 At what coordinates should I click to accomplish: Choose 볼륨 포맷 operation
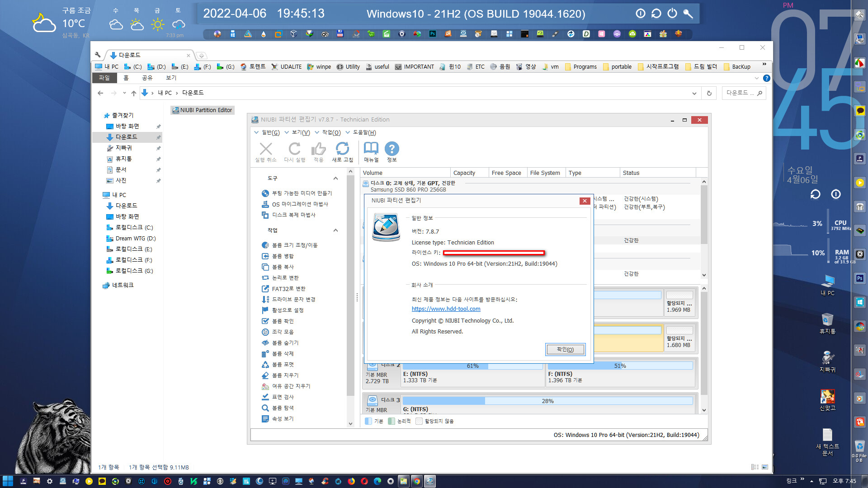(x=278, y=365)
